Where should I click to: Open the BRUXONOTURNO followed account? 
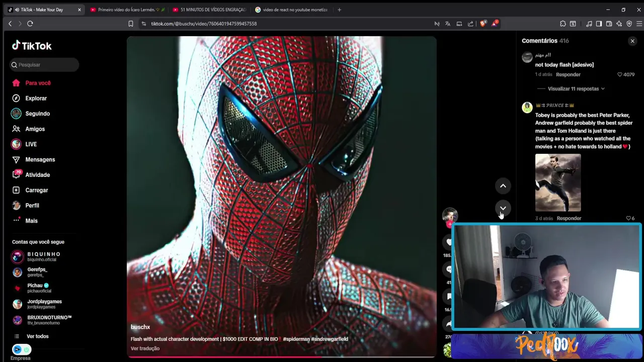[x=42, y=320]
